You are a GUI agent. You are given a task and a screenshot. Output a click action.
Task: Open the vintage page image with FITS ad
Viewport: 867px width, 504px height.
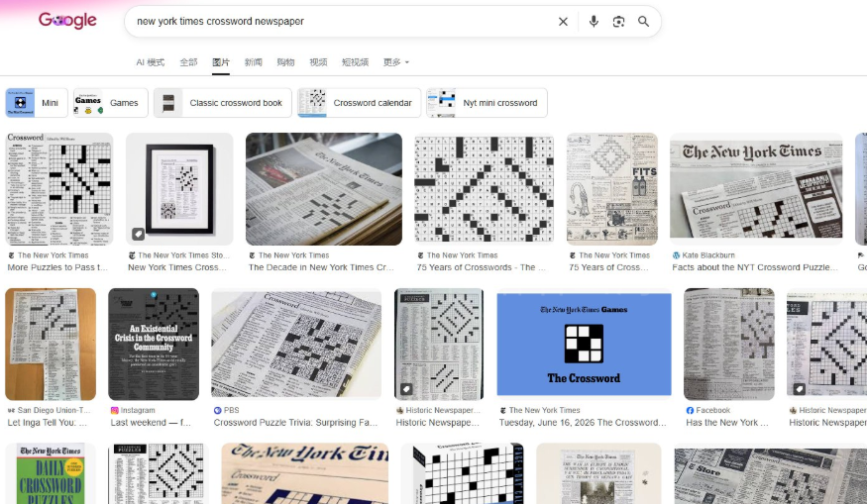click(612, 189)
